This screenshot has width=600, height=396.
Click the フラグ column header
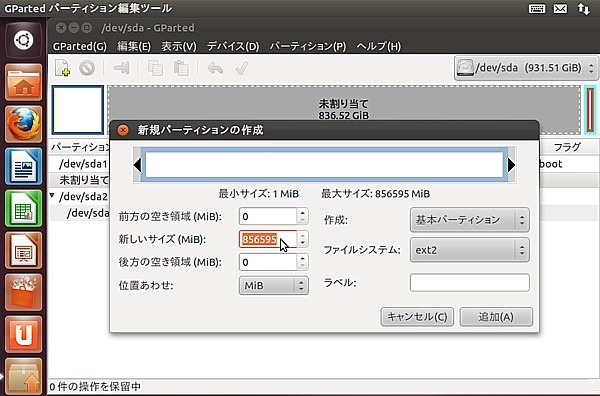567,147
